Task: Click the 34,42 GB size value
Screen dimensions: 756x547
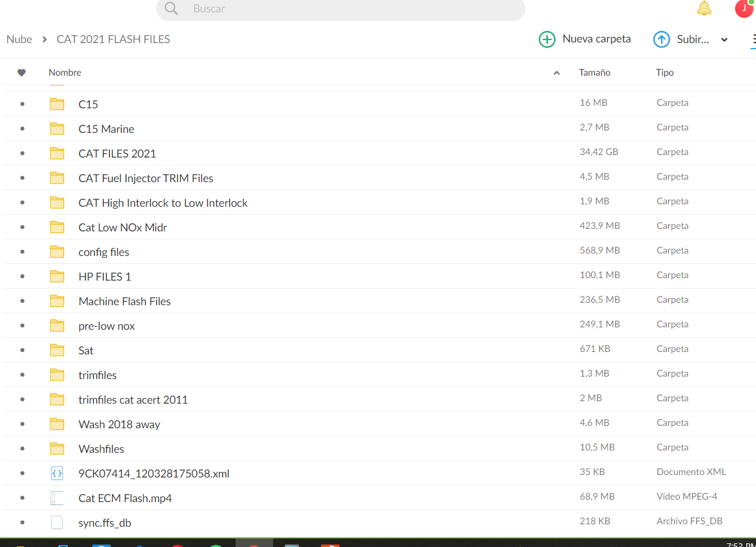Action: (x=599, y=152)
